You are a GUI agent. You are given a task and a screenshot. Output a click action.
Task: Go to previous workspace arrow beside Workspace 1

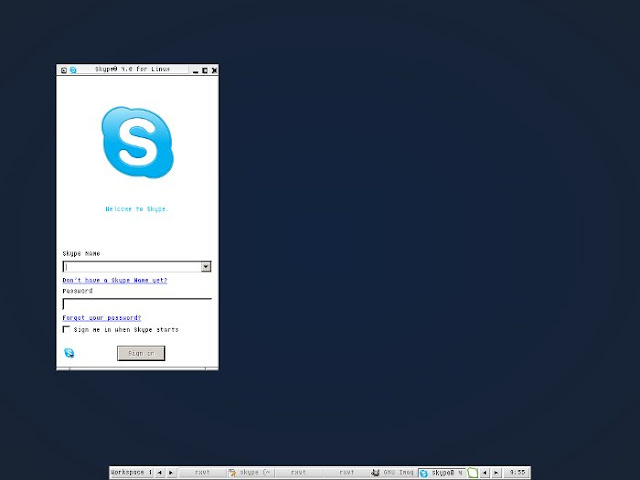(160, 473)
